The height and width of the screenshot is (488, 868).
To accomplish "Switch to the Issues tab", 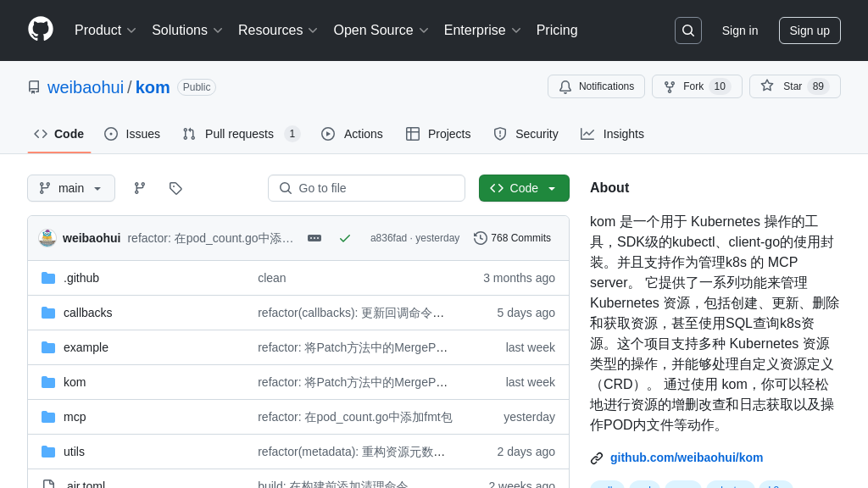I will tap(132, 134).
